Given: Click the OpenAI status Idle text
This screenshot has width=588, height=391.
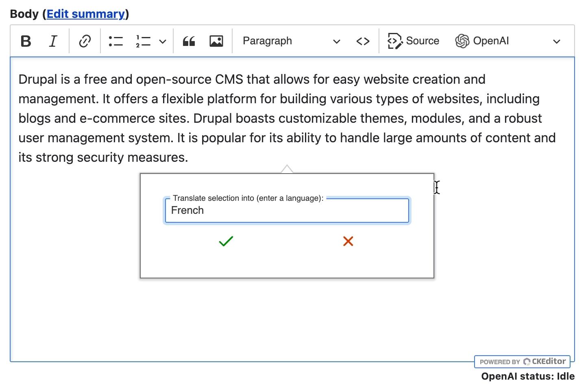Looking at the screenshot, I should (x=527, y=376).
